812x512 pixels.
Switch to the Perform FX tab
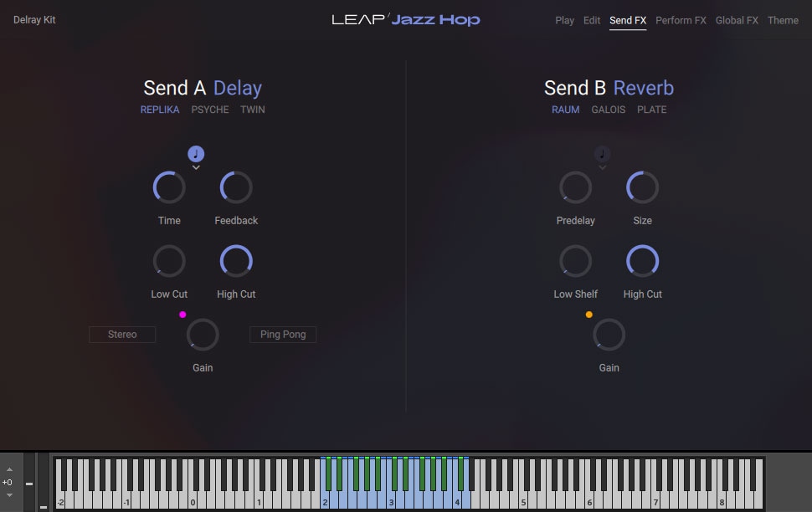coord(681,20)
